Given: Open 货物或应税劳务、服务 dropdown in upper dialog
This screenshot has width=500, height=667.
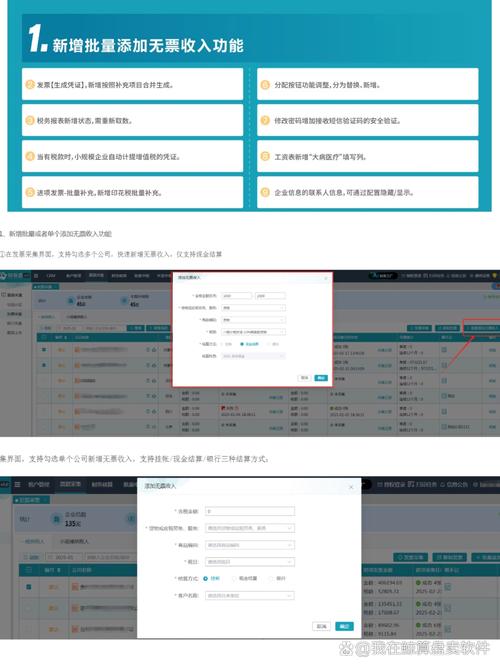Looking at the screenshot, I should click(254, 308).
